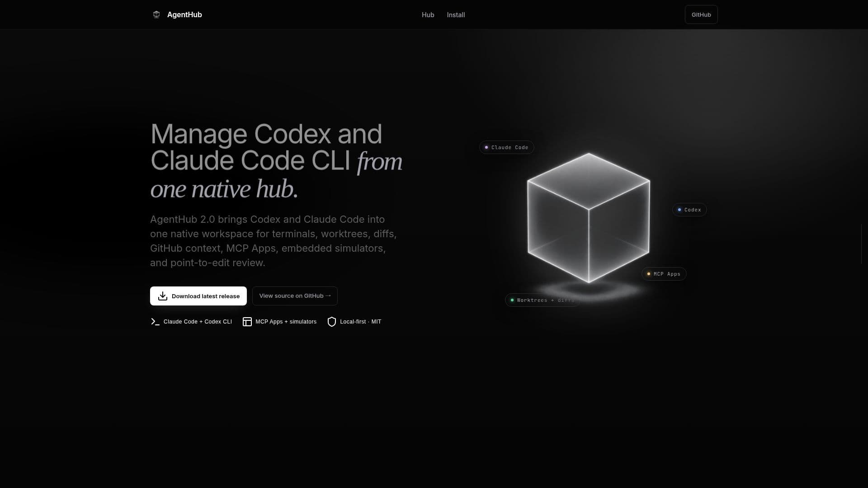Go to the Install nav item

[x=456, y=15]
